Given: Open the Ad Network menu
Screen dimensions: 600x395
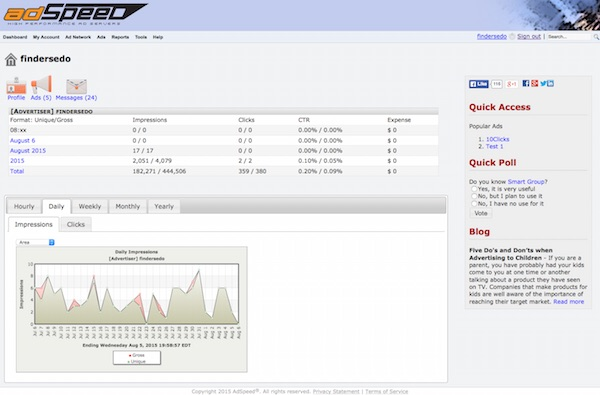Looking at the screenshot, I should [x=78, y=37].
